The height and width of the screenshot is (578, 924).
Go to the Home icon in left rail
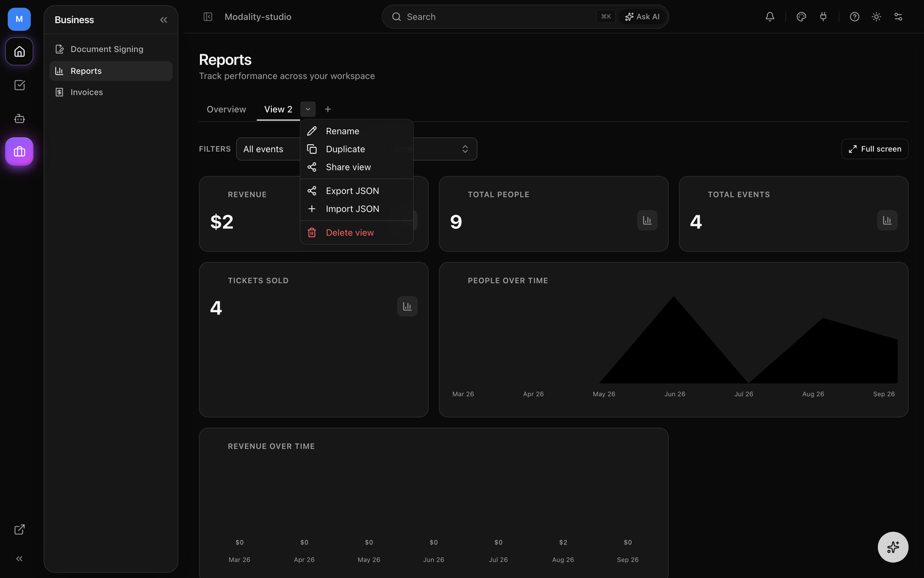pos(19,51)
